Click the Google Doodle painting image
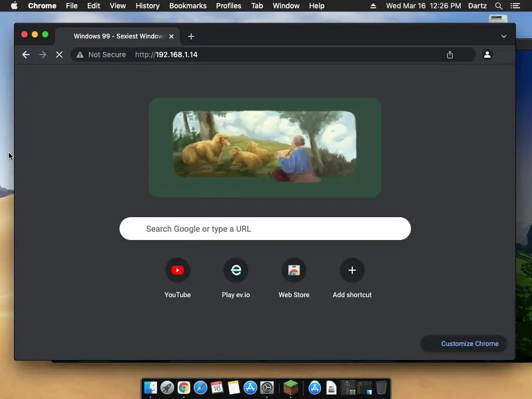 pyautogui.click(x=264, y=147)
